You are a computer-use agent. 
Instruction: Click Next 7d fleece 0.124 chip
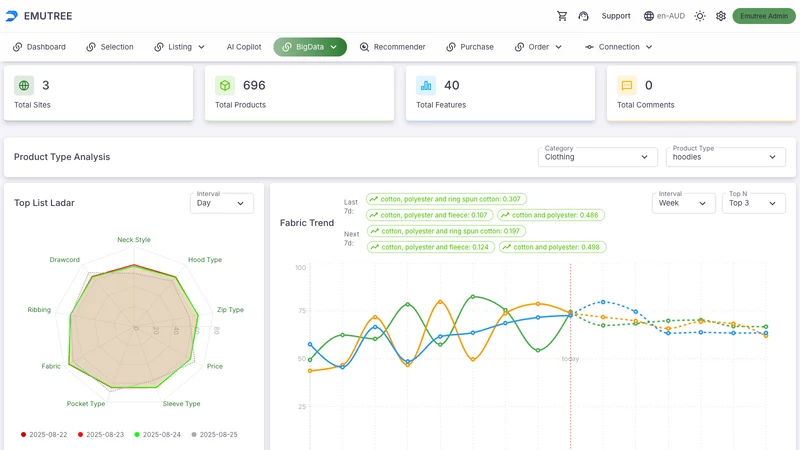431,247
